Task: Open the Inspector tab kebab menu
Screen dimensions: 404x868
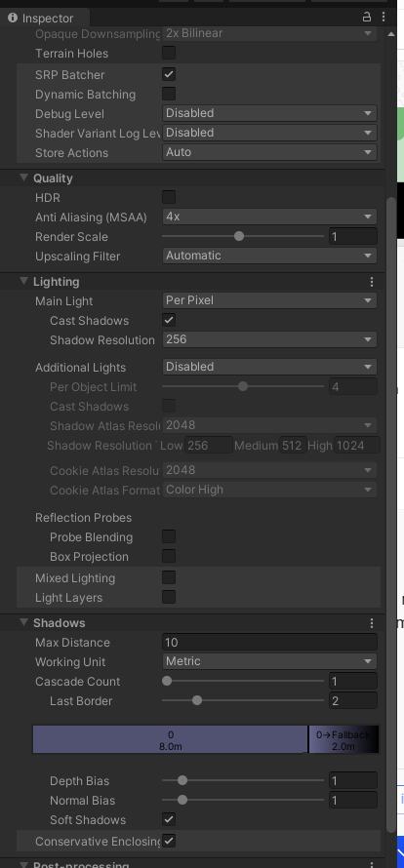Action: click(383, 18)
